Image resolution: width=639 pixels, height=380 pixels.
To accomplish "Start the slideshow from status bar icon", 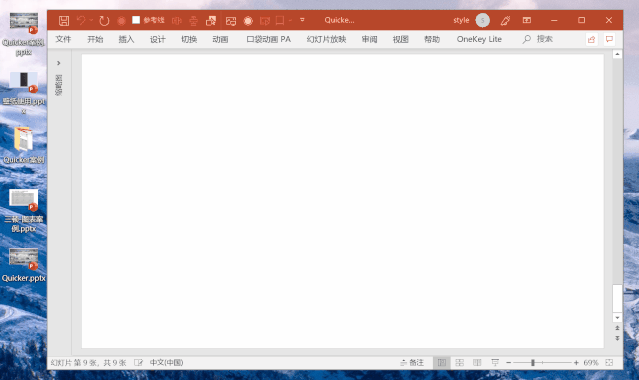I will (495, 362).
